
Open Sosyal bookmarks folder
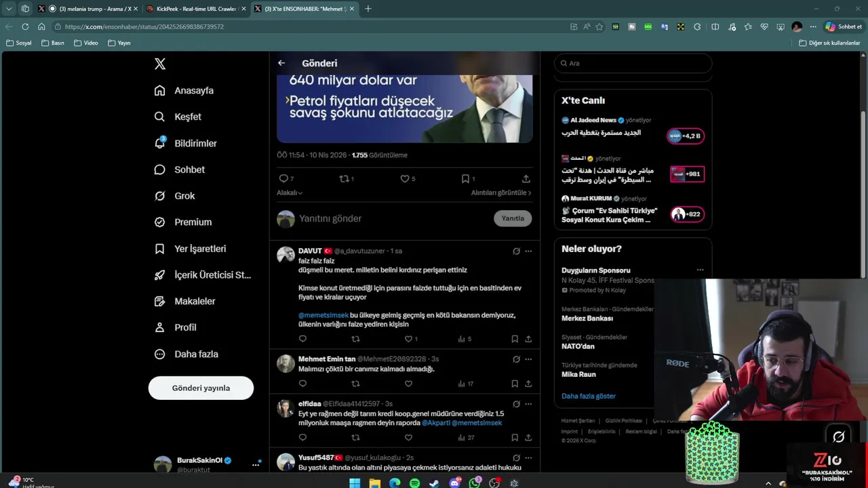[19, 43]
